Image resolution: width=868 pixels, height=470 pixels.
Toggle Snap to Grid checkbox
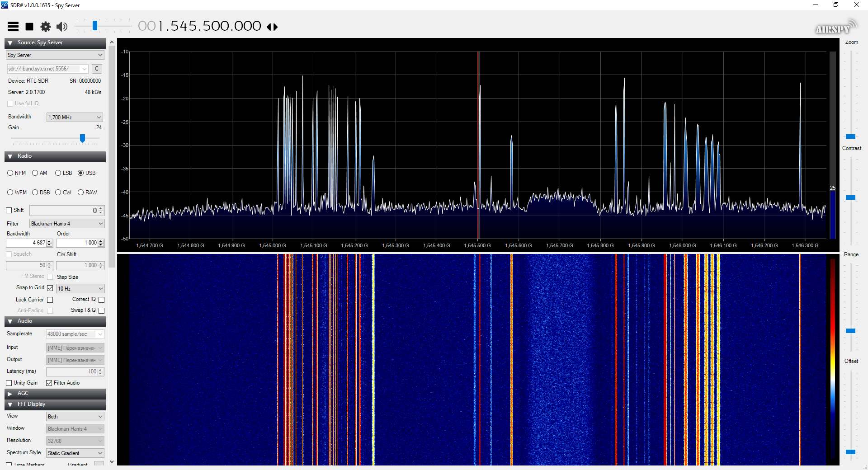click(50, 288)
